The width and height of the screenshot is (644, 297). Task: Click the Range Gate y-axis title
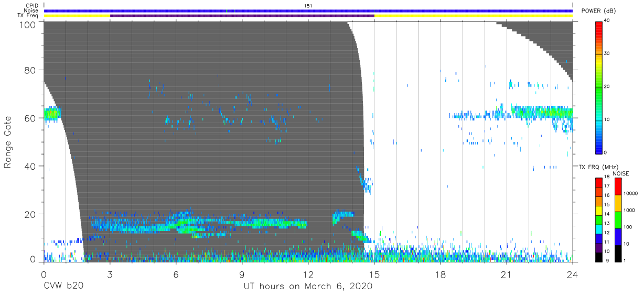click(8, 142)
